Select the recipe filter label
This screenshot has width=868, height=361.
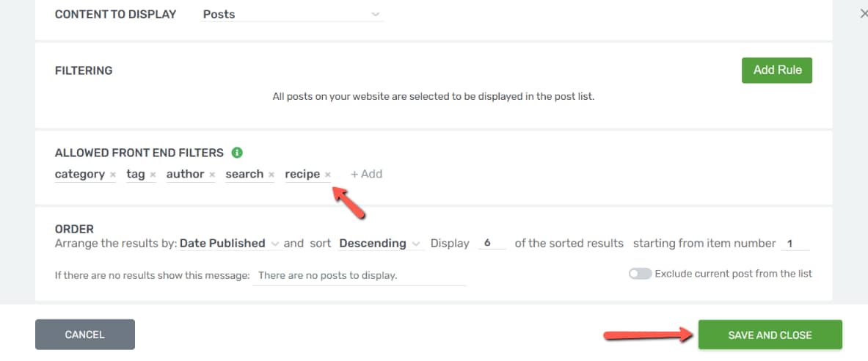pos(302,175)
